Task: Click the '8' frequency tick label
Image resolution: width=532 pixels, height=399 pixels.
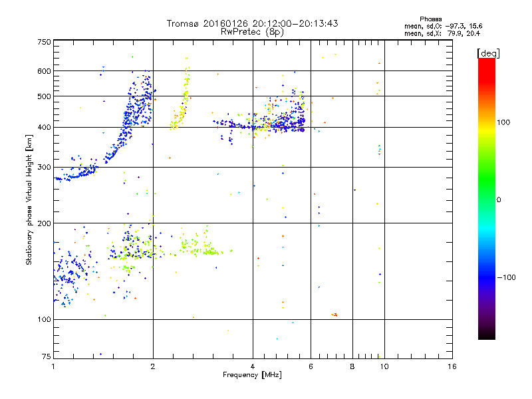Action: pyautogui.click(x=352, y=366)
